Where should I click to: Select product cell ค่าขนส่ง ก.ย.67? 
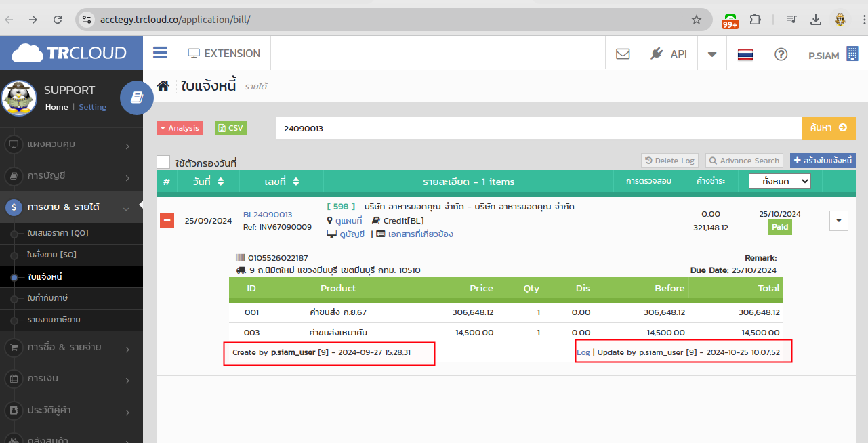pyautogui.click(x=338, y=312)
